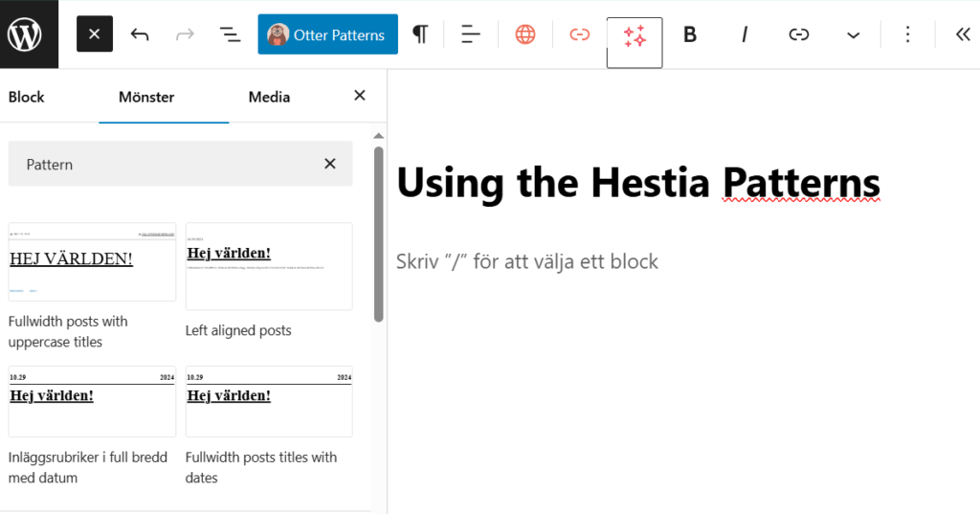Switch to the Media tab
Image resolution: width=980 pixels, height=514 pixels.
(269, 97)
